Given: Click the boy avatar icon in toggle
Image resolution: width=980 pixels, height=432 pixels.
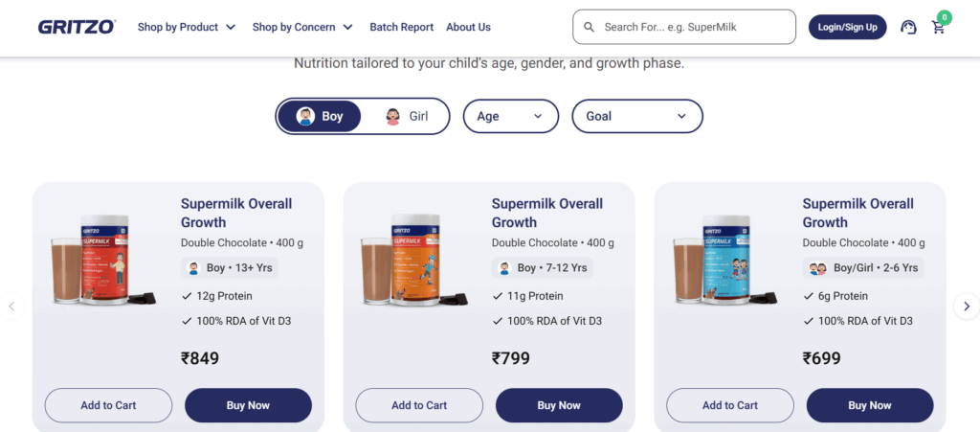Looking at the screenshot, I should point(305,116).
